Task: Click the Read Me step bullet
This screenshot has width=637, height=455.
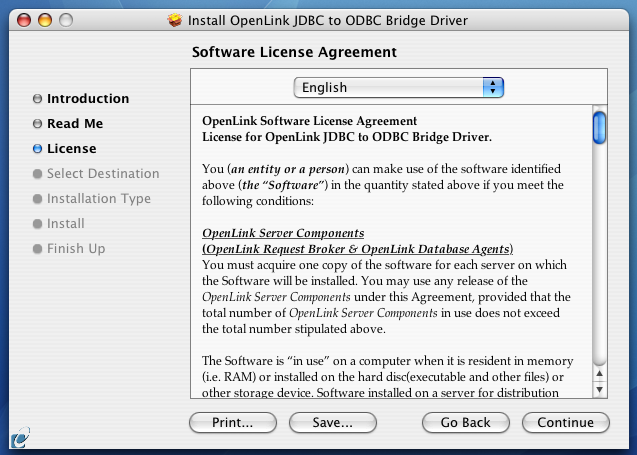Action: pos(37,124)
